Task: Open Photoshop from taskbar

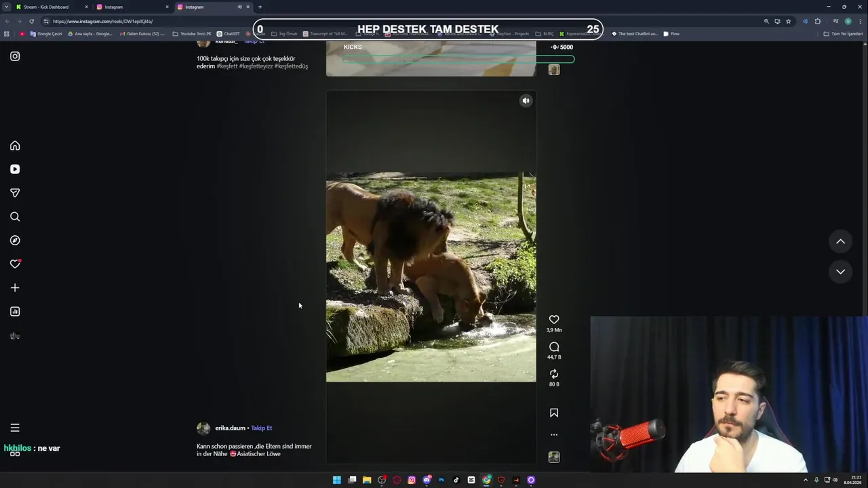Action: pyautogui.click(x=441, y=480)
